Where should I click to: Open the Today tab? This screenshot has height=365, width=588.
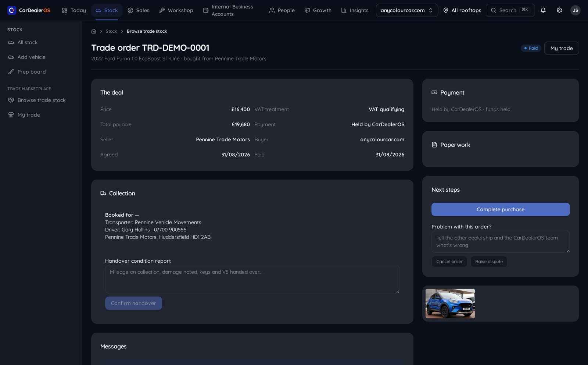pos(74,10)
